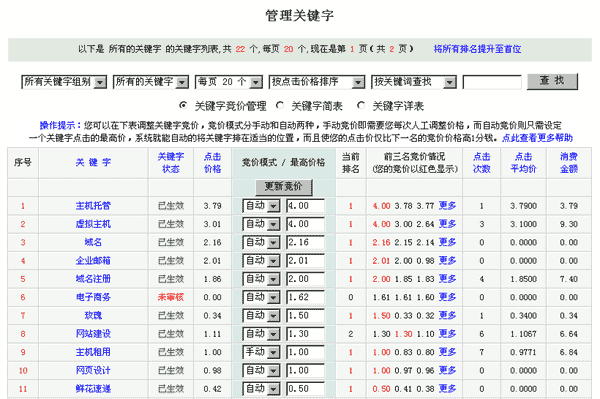Click the 查找 search button
Image resolution: width=600 pixels, height=399 pixels.
coord(552,81)
